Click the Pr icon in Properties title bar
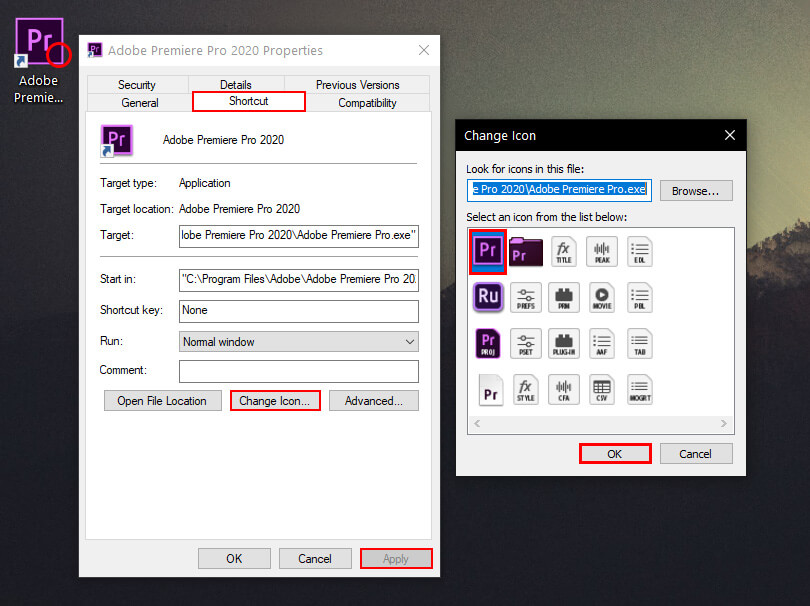Image resolution: width=810 pixels, height=606 pixels. (95, 50)
